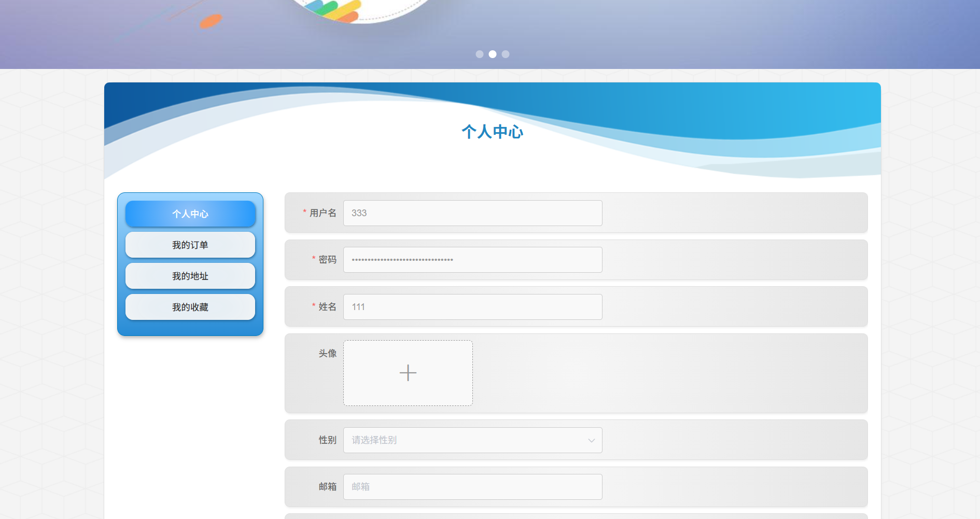The height and width of the screenshot is (519, 980).
Task: Click the red asterisk beside 用户名
Action: [304, 213]
